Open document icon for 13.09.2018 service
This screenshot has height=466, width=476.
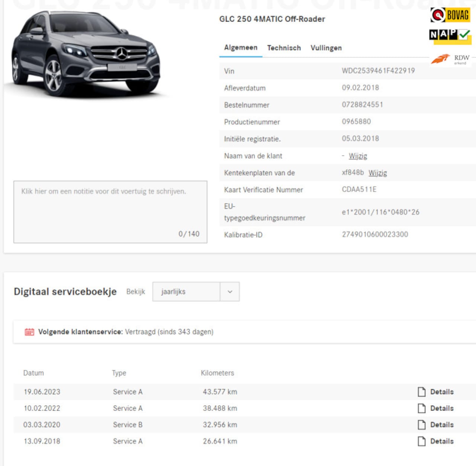(x=421, y=441)
